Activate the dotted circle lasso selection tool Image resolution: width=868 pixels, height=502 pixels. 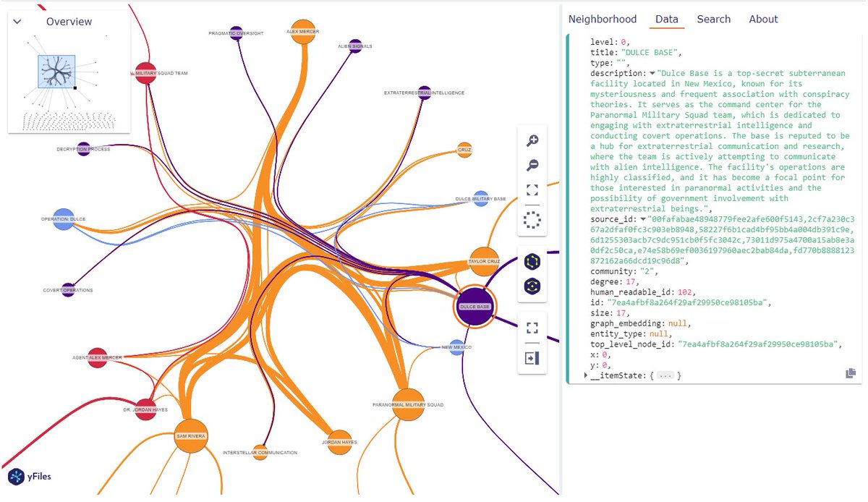pos(532,221)
